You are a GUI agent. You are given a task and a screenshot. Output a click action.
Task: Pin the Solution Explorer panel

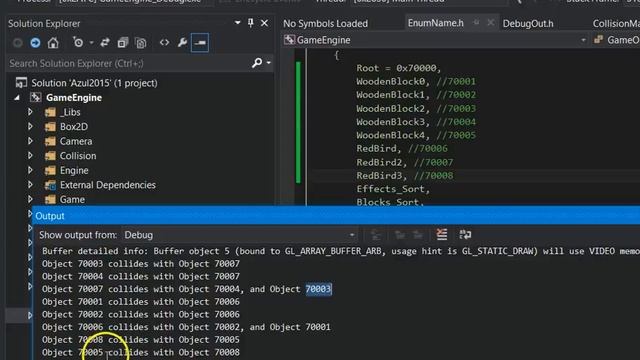coord(251,23)
